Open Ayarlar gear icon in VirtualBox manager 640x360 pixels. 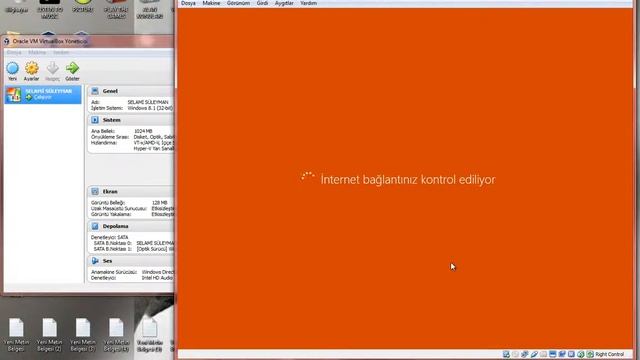tap(31, 68)
